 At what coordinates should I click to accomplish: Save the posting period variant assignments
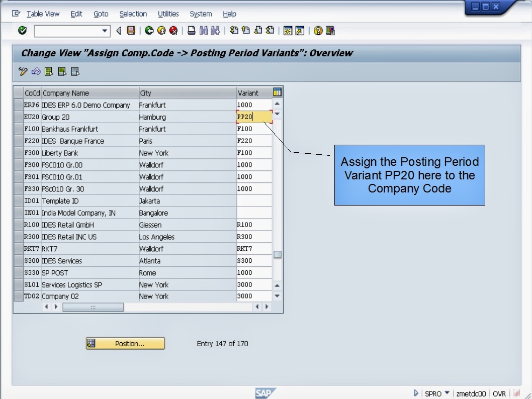130,30
